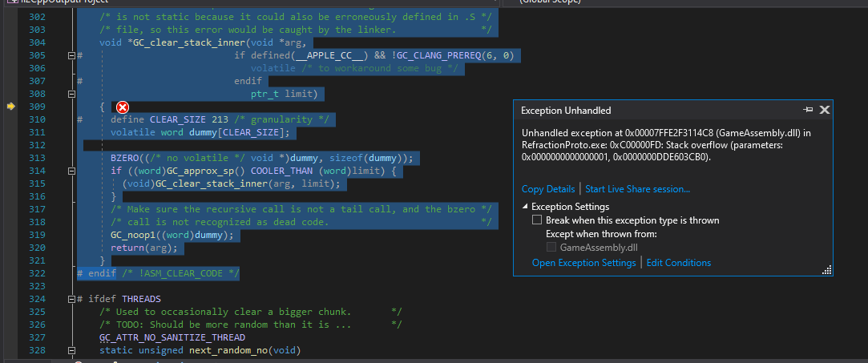The height and width of the screenshot is (363, 868).
Task: Click the red exception error icon
Action: 122,107
